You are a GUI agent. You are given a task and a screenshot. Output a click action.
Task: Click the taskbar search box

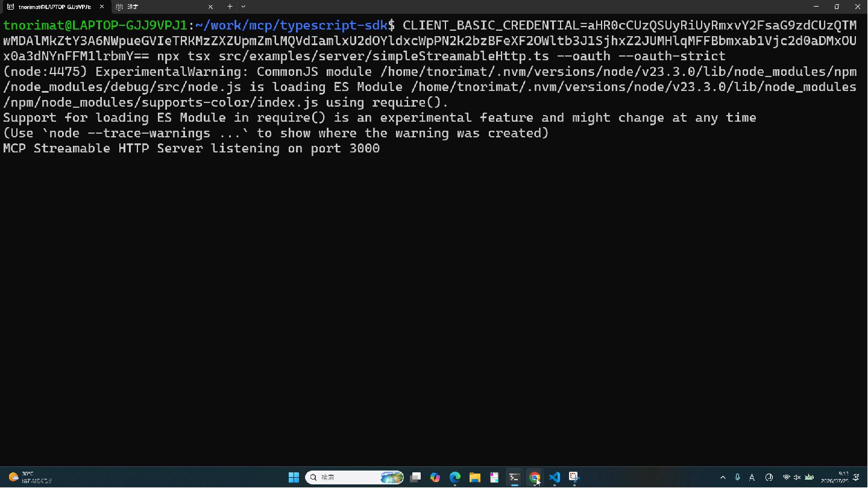[x=354, y=477]
